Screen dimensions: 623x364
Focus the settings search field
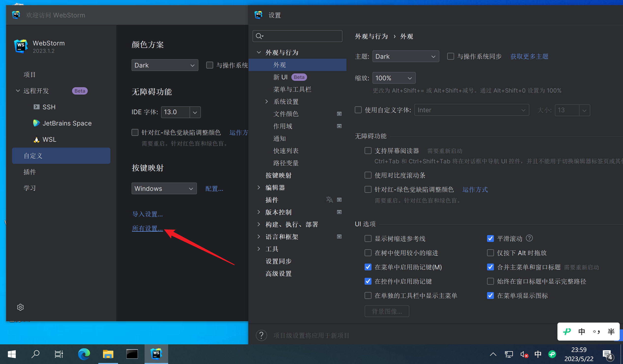pyautogui.click(x=297, y=36)
